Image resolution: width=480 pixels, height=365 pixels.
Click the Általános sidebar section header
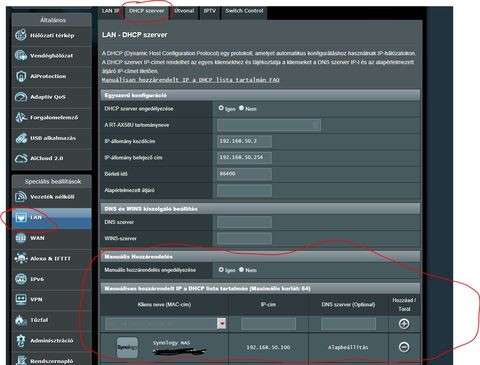pos(53,20)
